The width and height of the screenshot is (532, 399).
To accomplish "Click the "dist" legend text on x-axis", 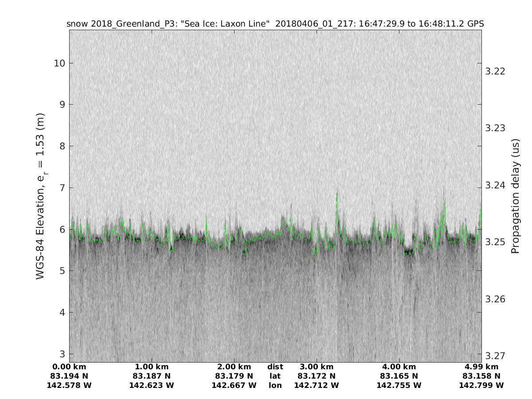I will [275, 367].
